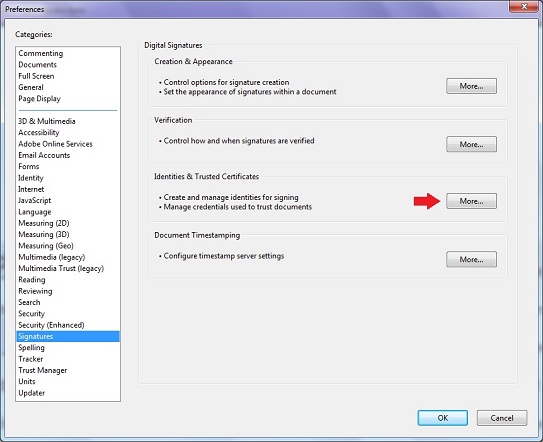Open More for Identities & Trusted Certificates

(471, 201)
